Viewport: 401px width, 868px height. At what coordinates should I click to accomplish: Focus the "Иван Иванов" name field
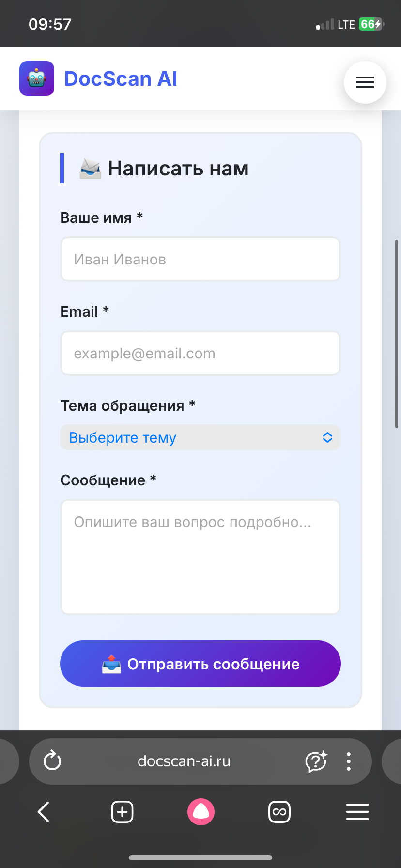(x=200, y=259)
